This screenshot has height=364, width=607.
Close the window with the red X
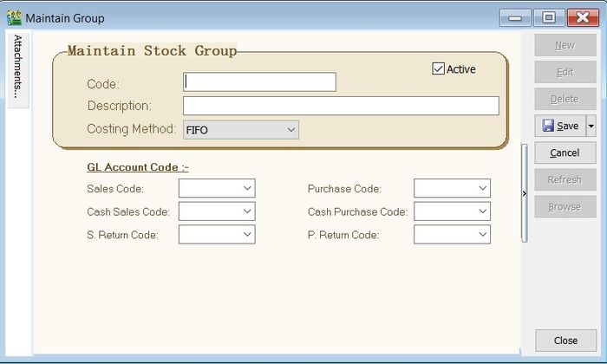tap(579, 17)
